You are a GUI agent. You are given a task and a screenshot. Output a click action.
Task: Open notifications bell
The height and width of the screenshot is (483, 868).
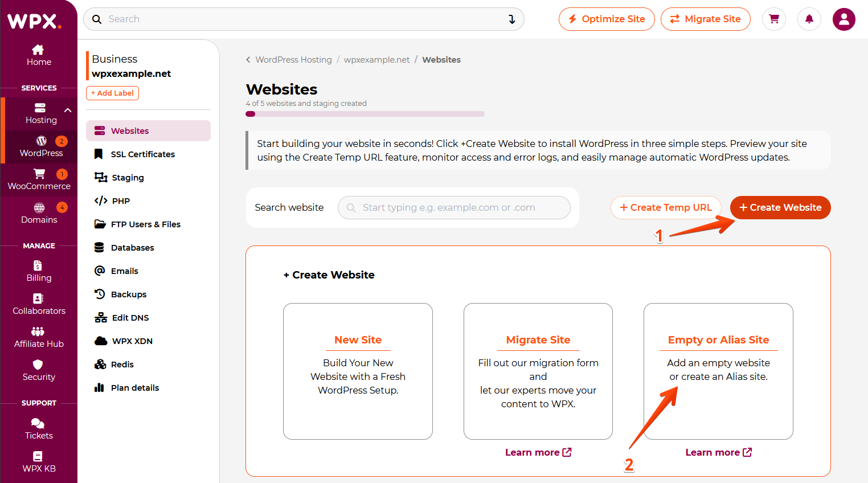coord(809,19)
